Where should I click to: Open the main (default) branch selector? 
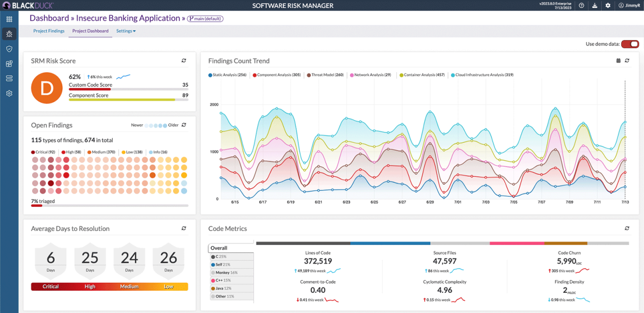[205, 18]
